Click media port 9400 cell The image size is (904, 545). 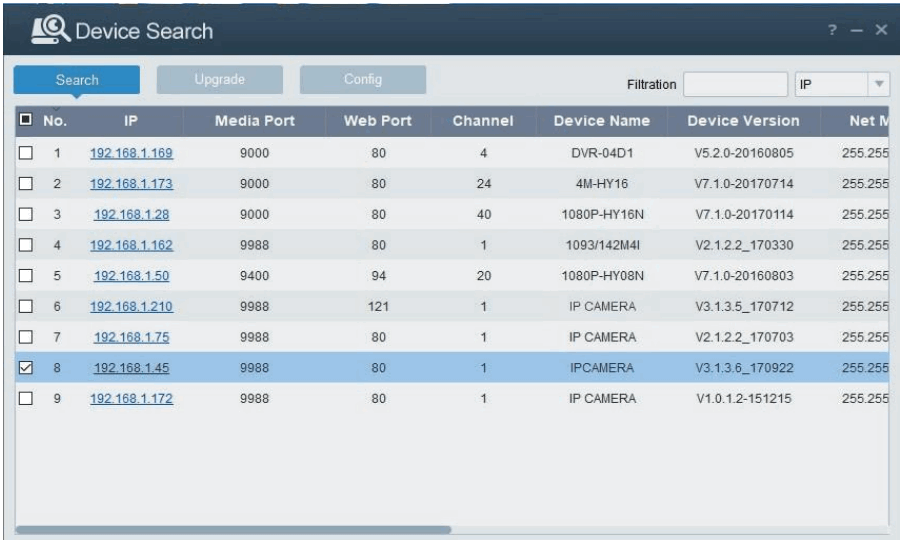coord(254,276)
